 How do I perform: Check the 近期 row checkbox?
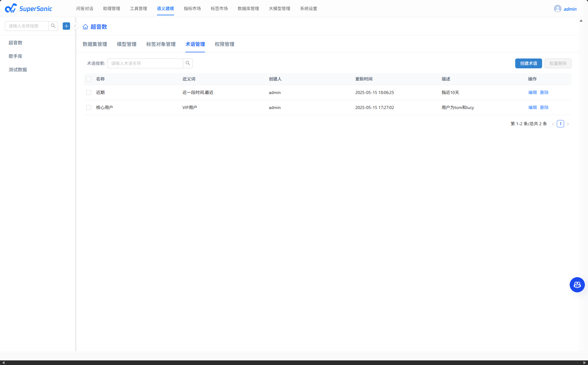[89, 92]
